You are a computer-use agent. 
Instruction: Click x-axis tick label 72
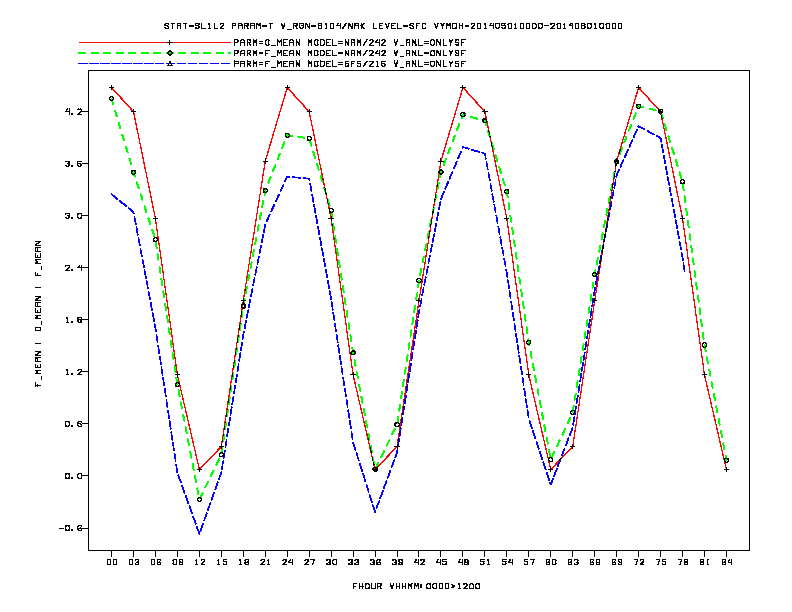coord(638,562)
